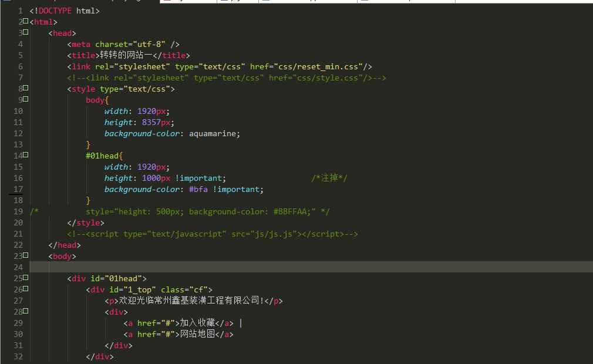
Task: Click the closing </style> tag
Action: click(x=86, y=223)
